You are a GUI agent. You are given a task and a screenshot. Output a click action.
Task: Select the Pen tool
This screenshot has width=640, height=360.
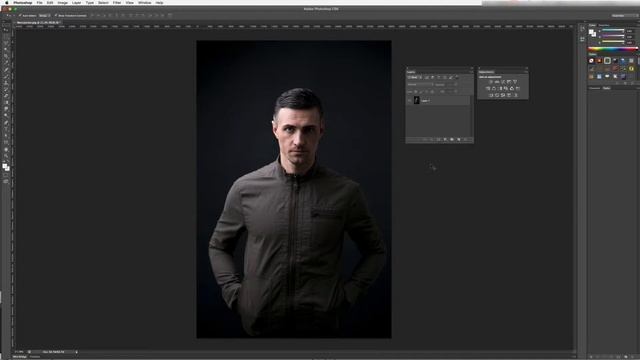6,122
